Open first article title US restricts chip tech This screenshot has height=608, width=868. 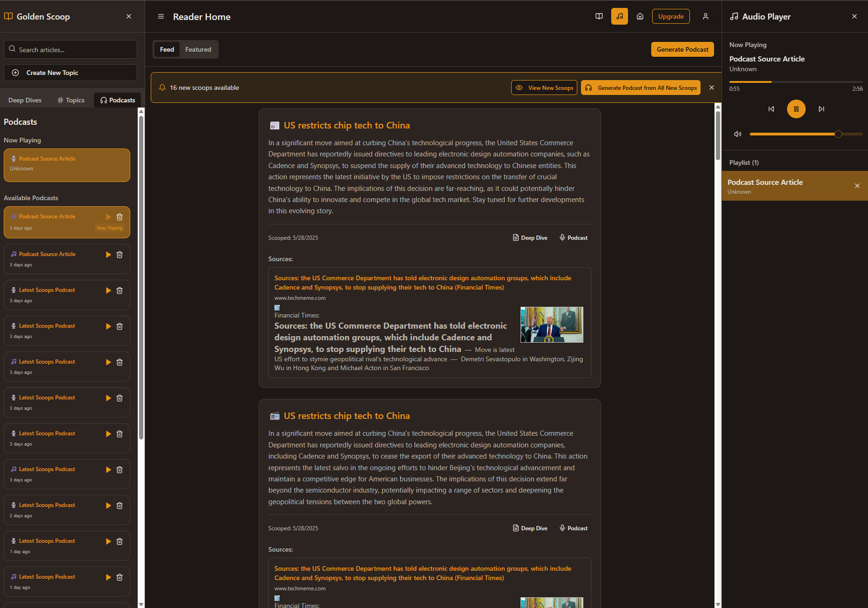click(347, 125)
